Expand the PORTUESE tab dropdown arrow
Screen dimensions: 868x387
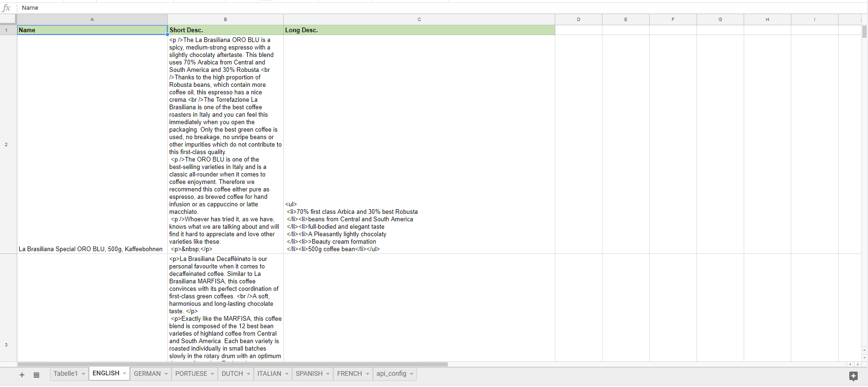(212, 374)
